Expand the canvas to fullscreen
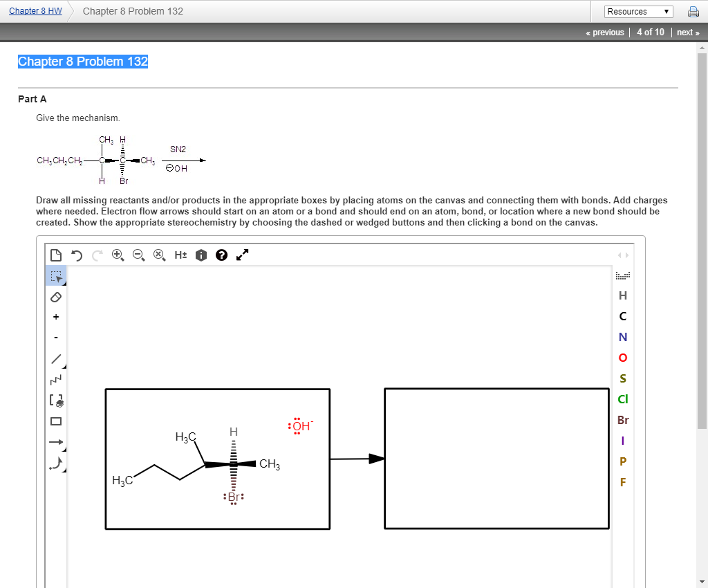This screenshot has width=708, height=588. pyautogui.click(x=241, y=255)
